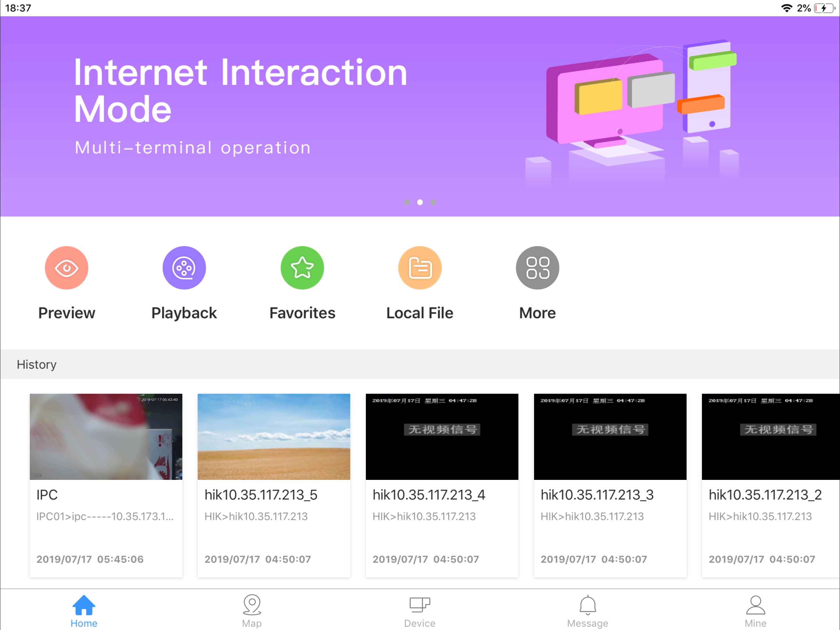Select the first carousel indicator dot
The width and height of the screenshot is (840, 630).
pos(407,202)
